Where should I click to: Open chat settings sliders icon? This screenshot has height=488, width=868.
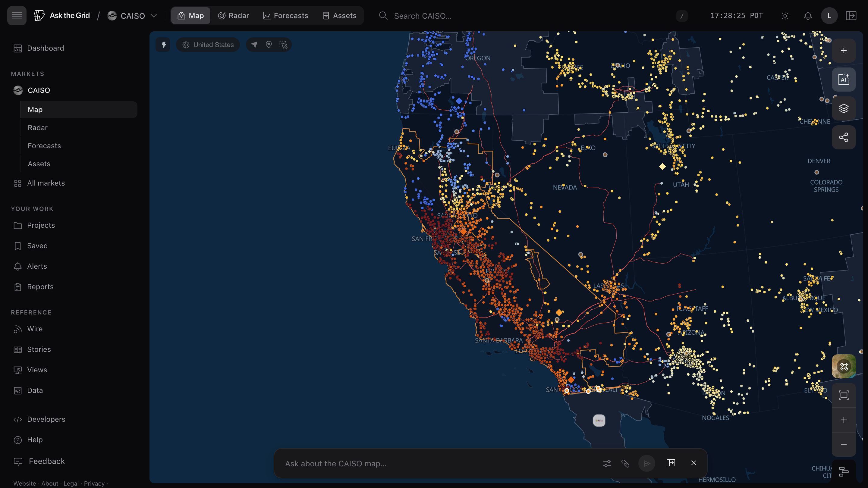click(x=607, y=463)
